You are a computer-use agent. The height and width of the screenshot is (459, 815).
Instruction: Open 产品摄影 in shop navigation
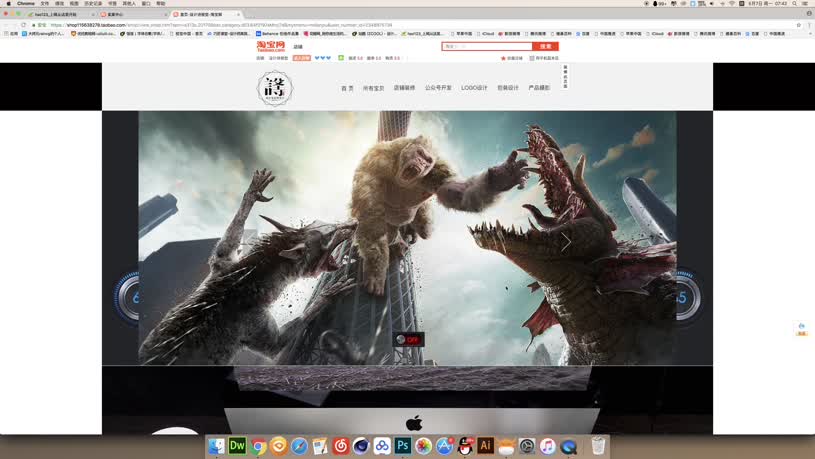539,88
